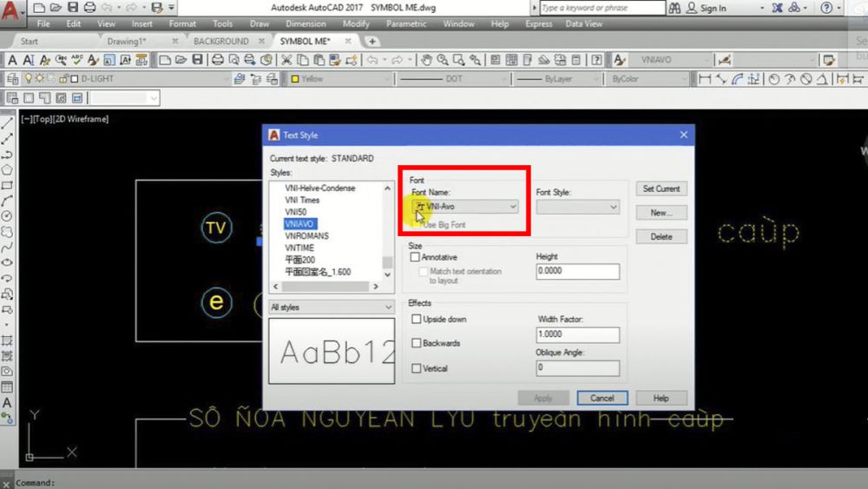Image resolution: width=868 pixels, height=489 pixels.
Task: Open the All styles filter dropdown
Action: pyautogui.click(x=332, y=307)
